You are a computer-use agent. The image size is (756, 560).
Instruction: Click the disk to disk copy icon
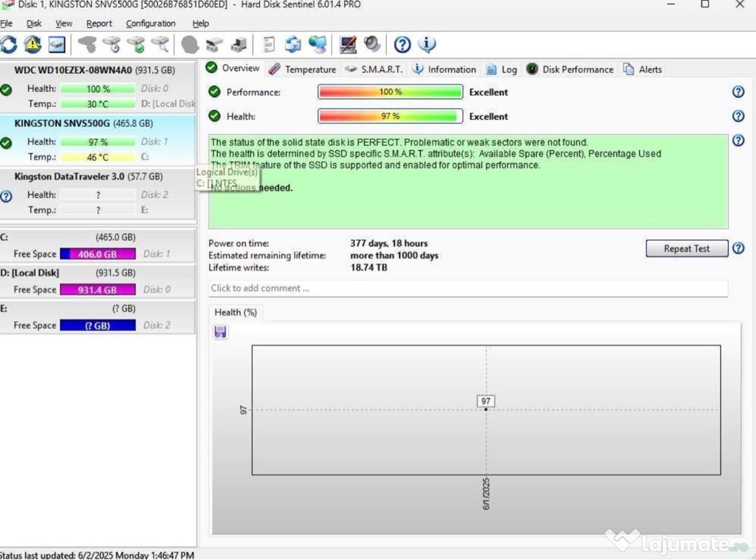point(214,45)
